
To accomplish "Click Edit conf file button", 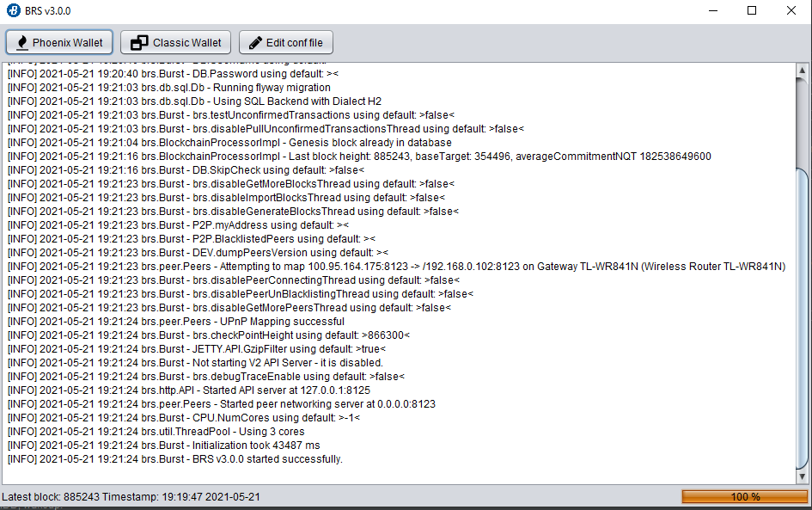I will 286,42.
